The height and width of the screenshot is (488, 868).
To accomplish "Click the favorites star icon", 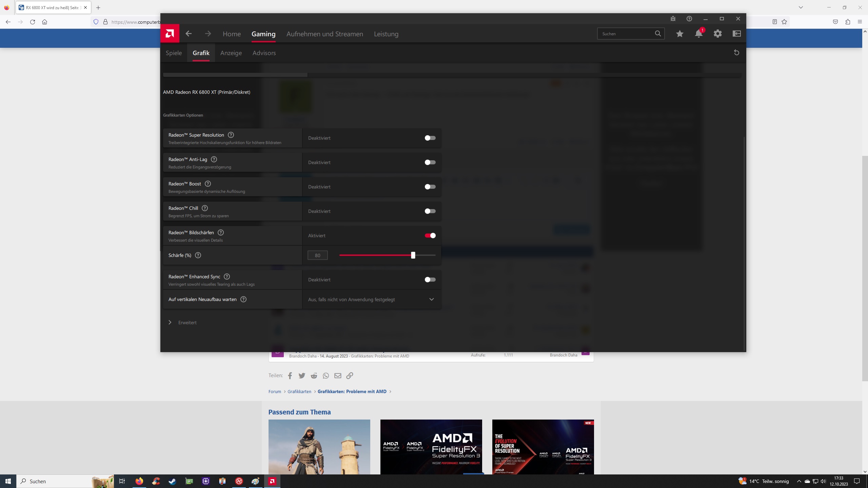I will (679, 34).
